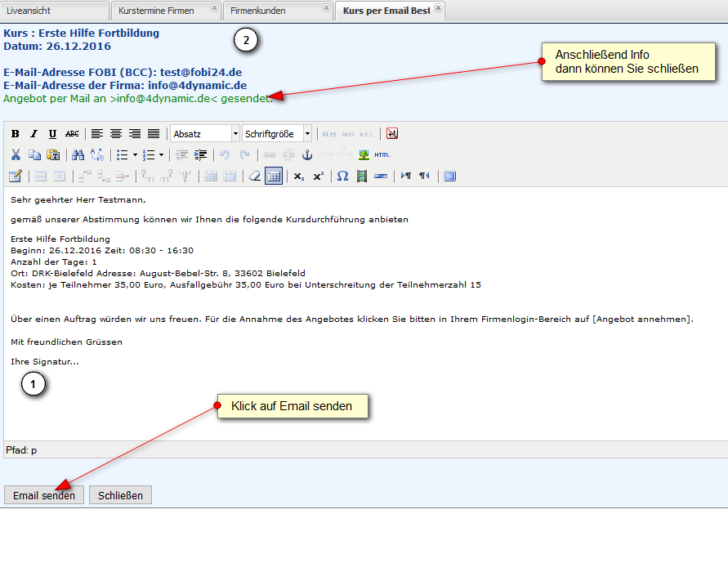The width and height of the screenshot is (728, 572).
Task: Click the insert media filmstrip icon
Action: (362, 176)
